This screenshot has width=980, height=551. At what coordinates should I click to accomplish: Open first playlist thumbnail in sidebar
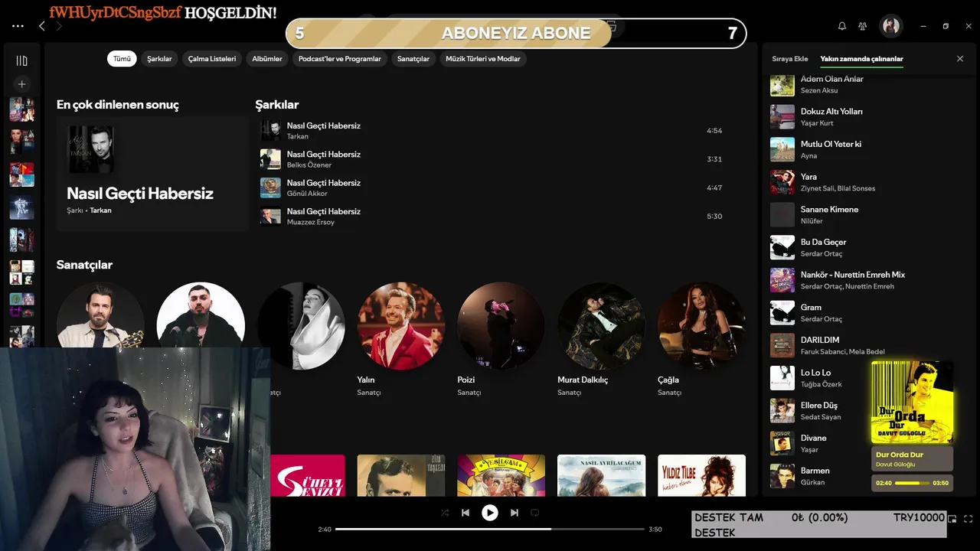point(22,109)
